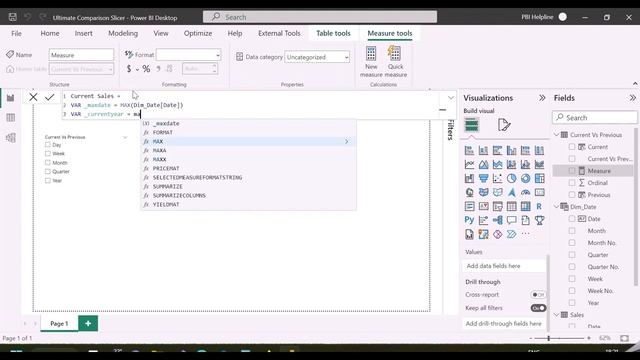Open the File menu
Screen dimensions: 640x360
click(16, 33)
